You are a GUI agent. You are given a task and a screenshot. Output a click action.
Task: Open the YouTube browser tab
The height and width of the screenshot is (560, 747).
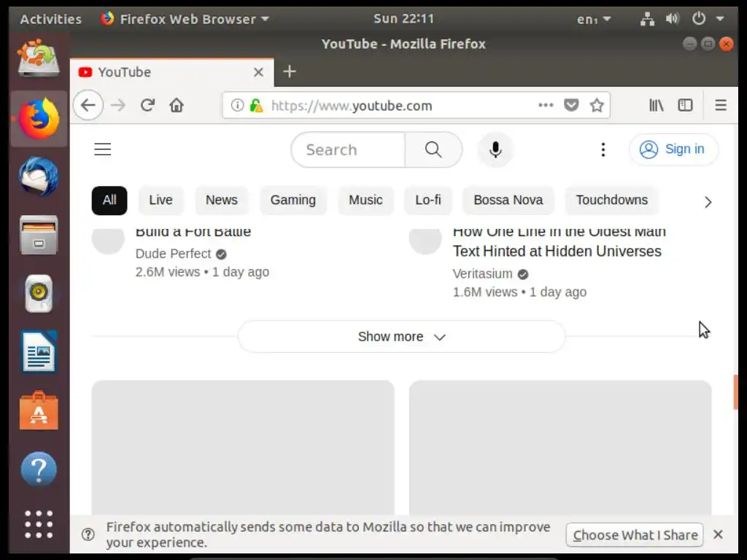tap(171, 72)
